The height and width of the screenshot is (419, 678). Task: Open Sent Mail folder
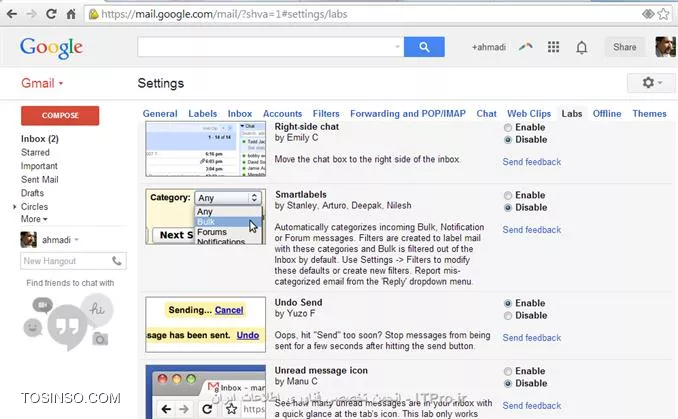(x=39, y=179)
